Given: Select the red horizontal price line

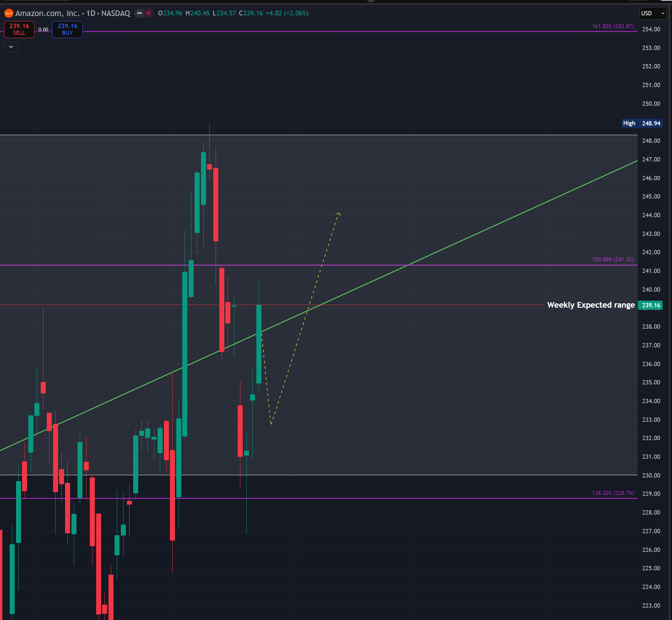Looking at the screenshot, I should tap(436, 305).
